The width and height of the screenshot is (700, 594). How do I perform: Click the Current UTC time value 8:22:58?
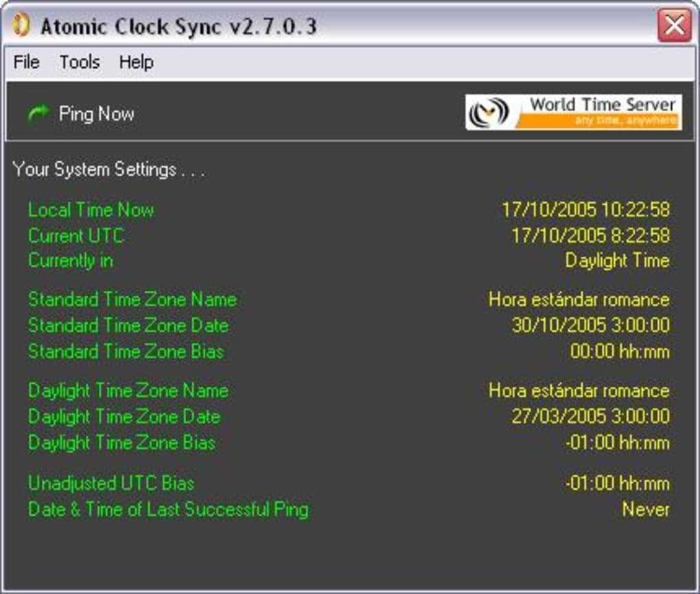pyautogui.click(x=590, y=236)
